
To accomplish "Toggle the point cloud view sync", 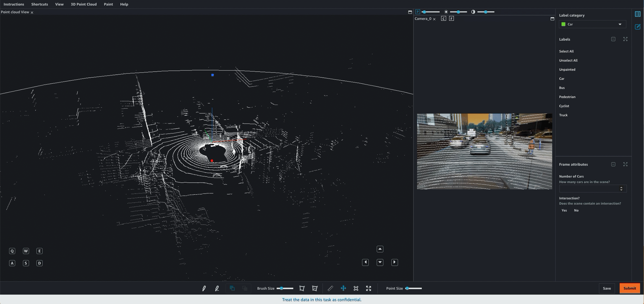I will pos(417,12).
